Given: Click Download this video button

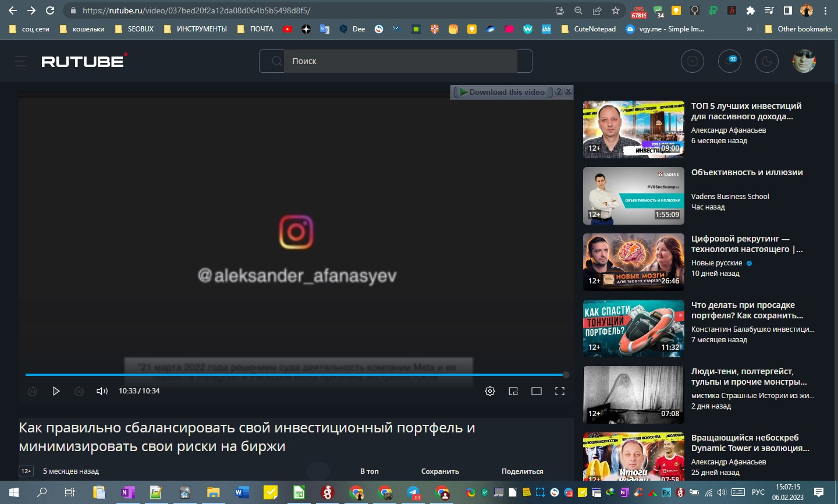Looking at the screenshot, I should (x=502, y=92).
